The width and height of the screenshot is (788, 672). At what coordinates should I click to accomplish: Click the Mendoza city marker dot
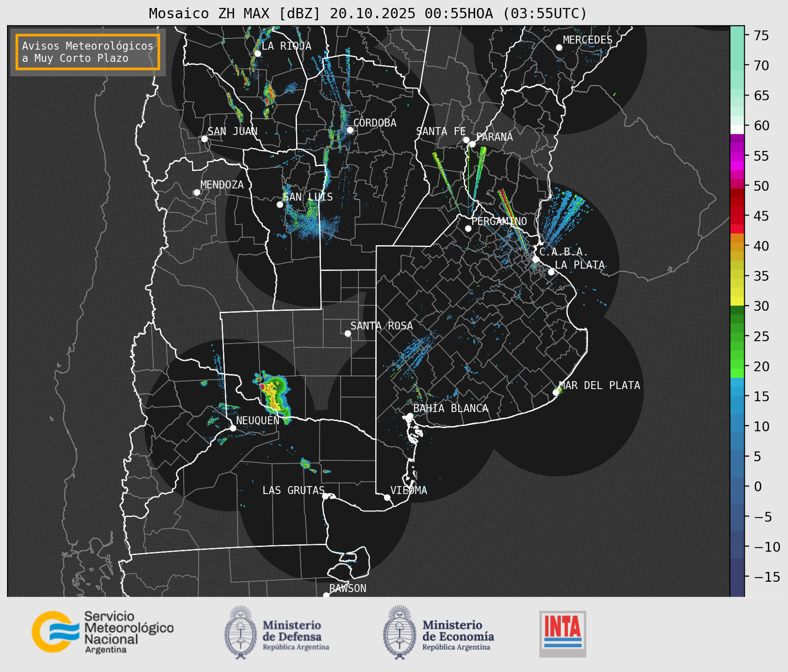(x=197, y=193)
